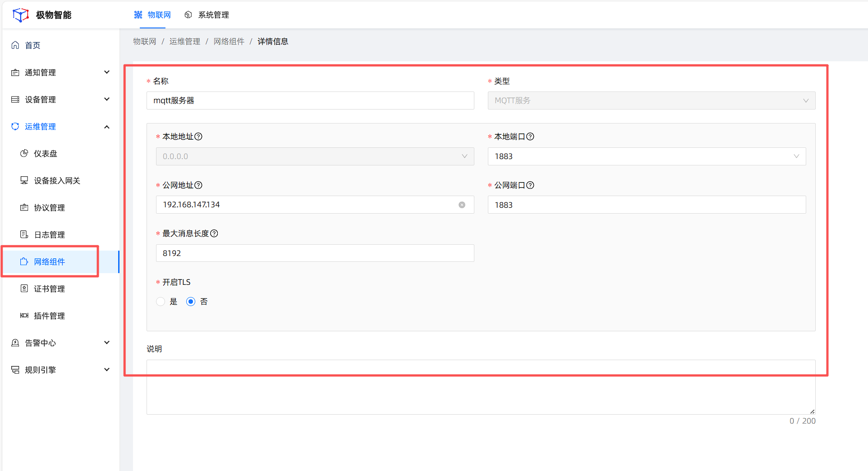Click help icon next to 最大消息长度
The height and width of the screenshot is (471, 868).
point(214,233)
